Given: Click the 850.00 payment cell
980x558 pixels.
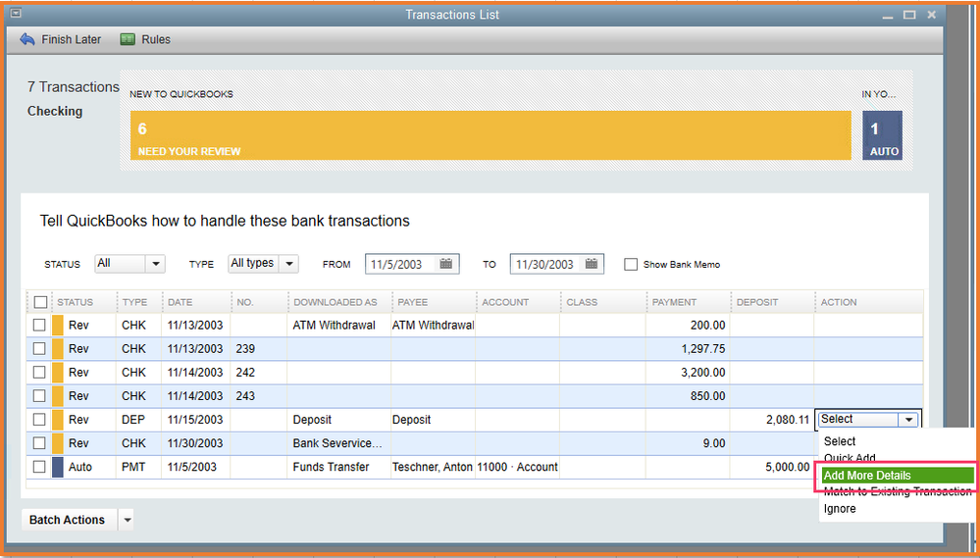Looking at the screenshot, I should pos(688,395).
